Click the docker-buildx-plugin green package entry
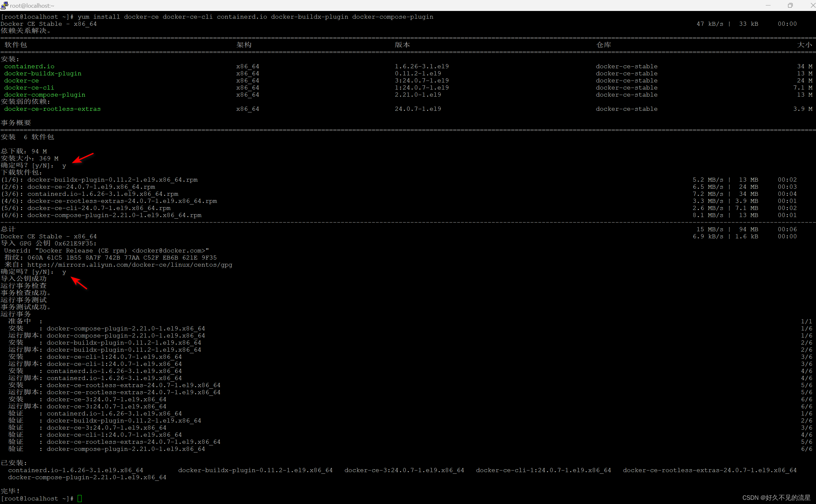Viewport: 816px width, 504px height. pyautogui.click(x=42, y=73)
